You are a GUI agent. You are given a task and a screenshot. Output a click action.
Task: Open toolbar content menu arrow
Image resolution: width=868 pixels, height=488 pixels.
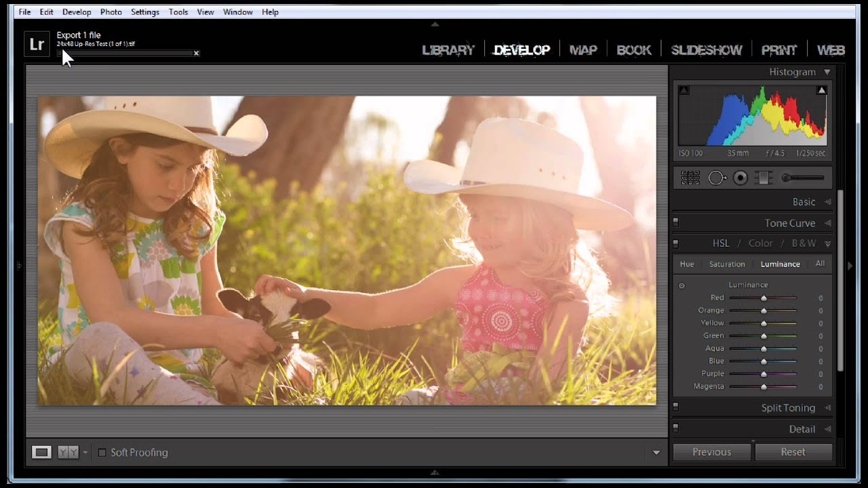click(x=656, y=453)
